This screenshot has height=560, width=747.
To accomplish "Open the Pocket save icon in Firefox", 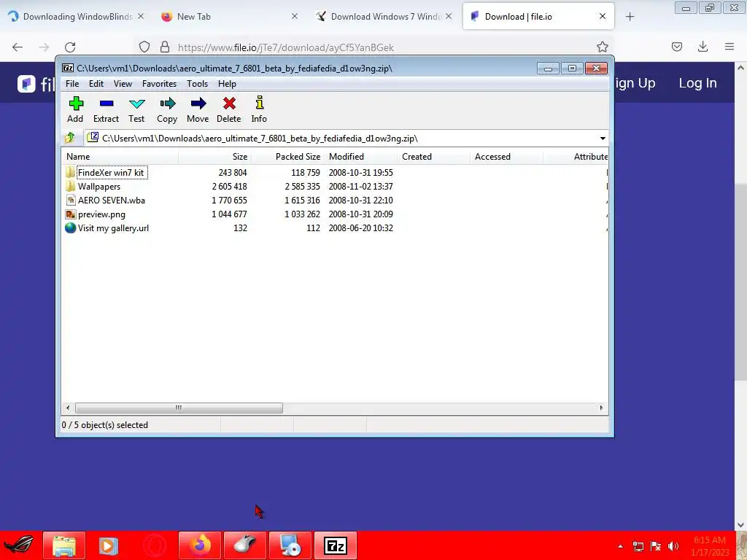I will [676, 47].
